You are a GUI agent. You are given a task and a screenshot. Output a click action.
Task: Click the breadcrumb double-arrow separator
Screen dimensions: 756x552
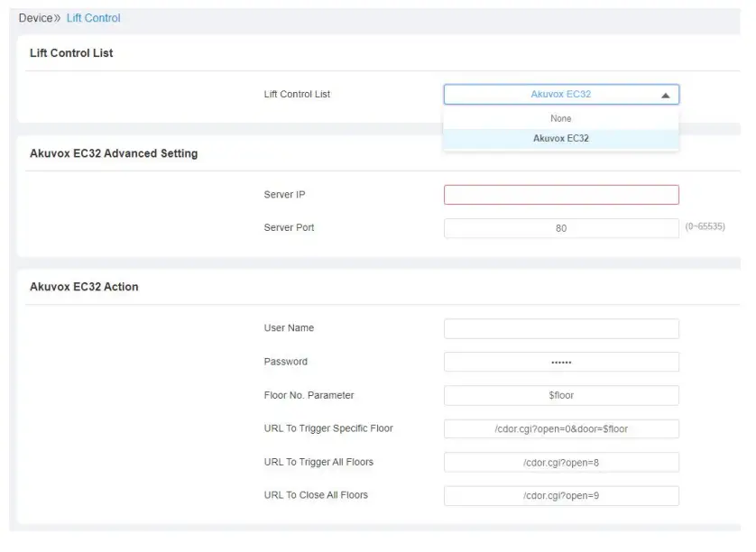click(x=59, y=18)
